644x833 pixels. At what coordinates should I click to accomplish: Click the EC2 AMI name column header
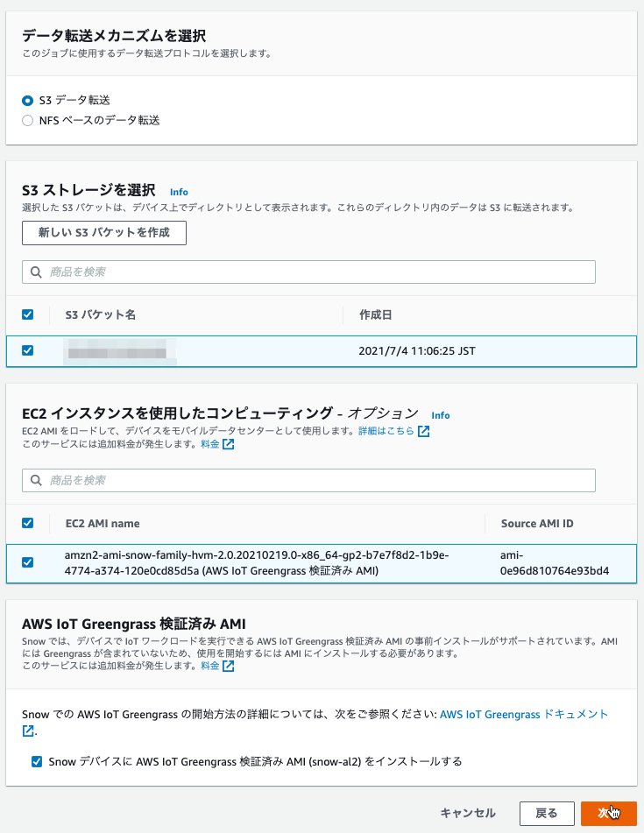coord(103,524)
